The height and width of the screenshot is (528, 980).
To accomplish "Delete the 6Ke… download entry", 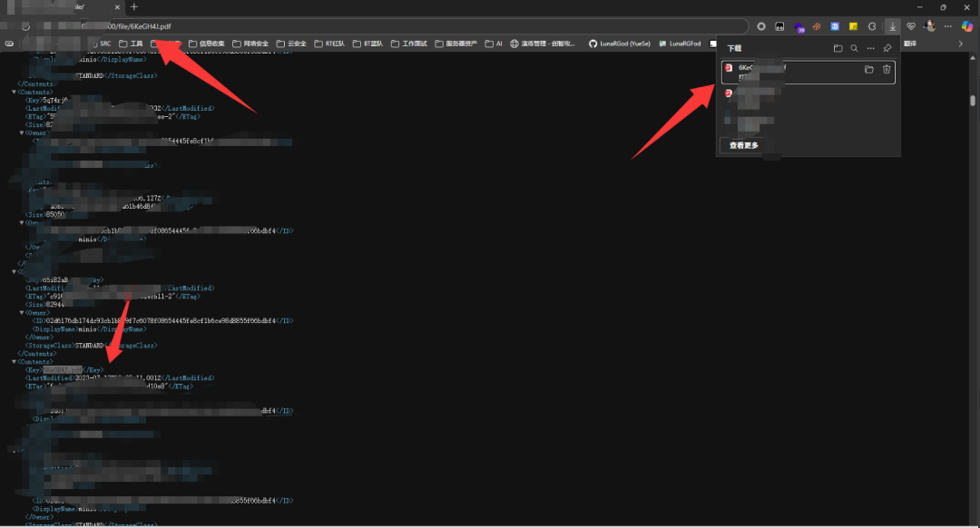I will pos(887,69).
